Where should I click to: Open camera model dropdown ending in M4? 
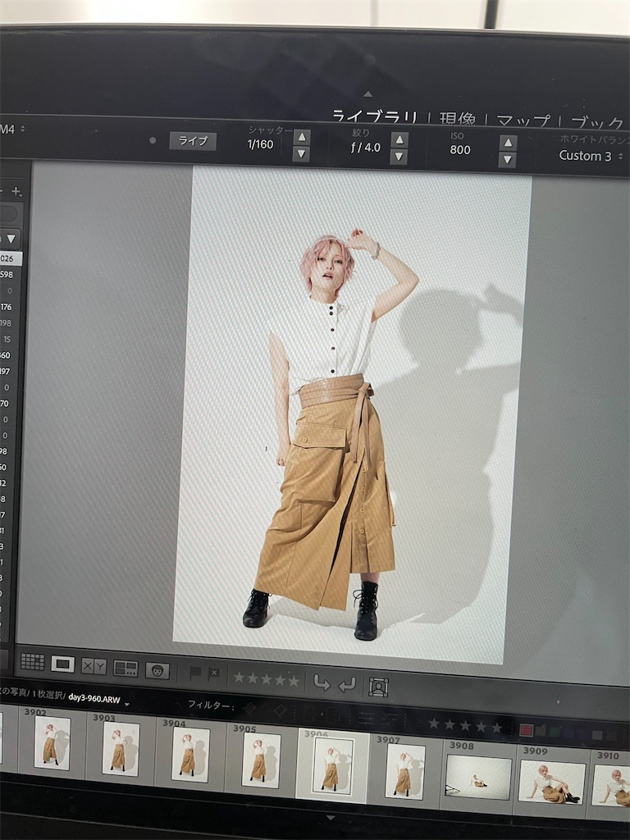pos(13,129)
